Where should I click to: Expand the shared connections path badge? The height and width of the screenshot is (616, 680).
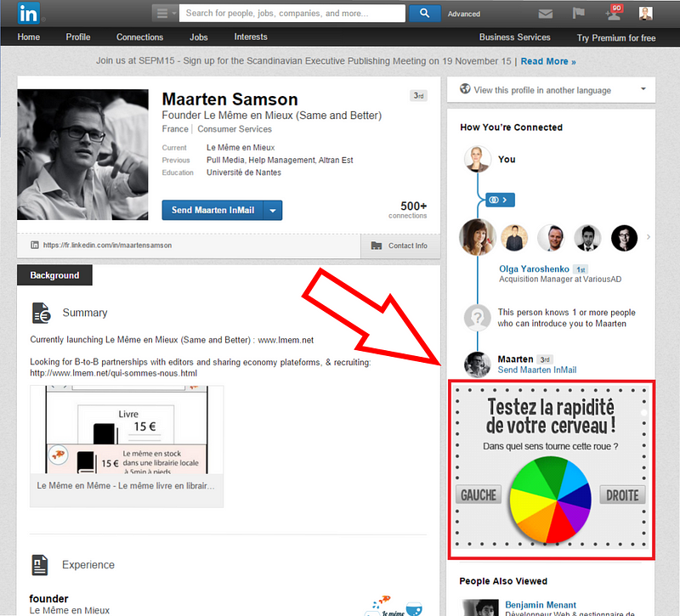click(500, 200)
